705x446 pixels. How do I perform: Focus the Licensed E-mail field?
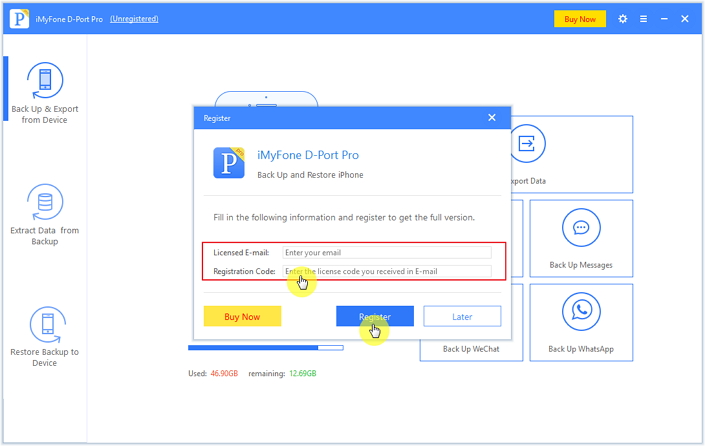387,252
